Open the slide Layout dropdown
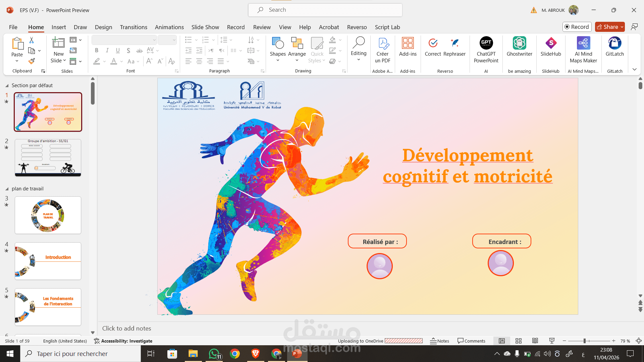The image size is (644, 362). pos(75,40)
